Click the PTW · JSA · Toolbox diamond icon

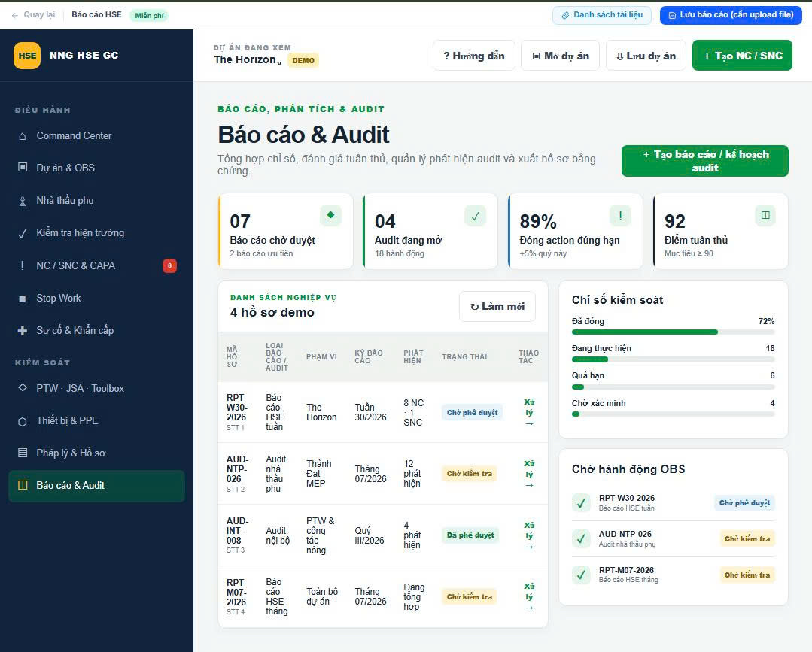[x=23, y=387]
